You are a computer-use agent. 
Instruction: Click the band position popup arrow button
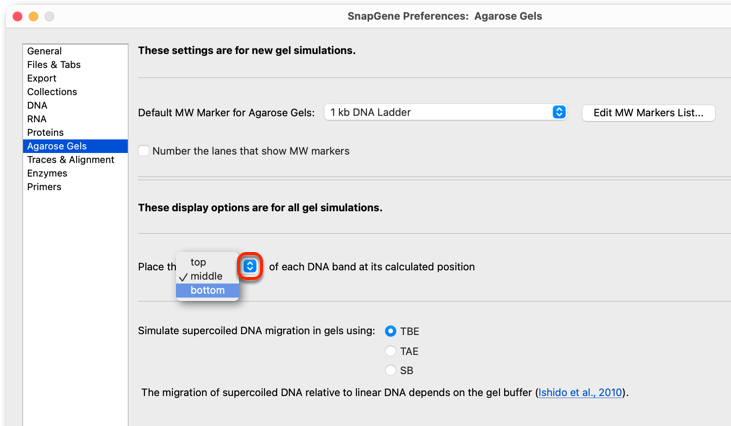pyautogui.click(x=250, y=266)
